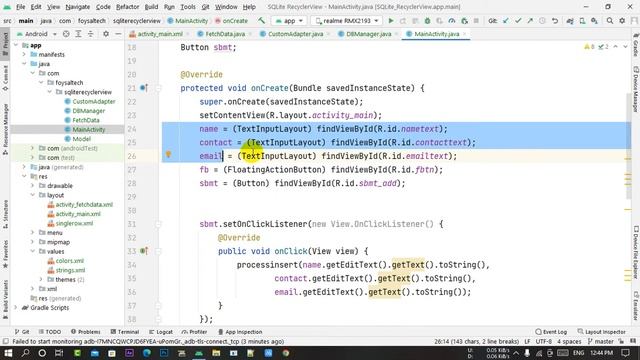Open the Logcat tool window
Image resolution: width=640 pixels, height=360 pixels.
161,332
